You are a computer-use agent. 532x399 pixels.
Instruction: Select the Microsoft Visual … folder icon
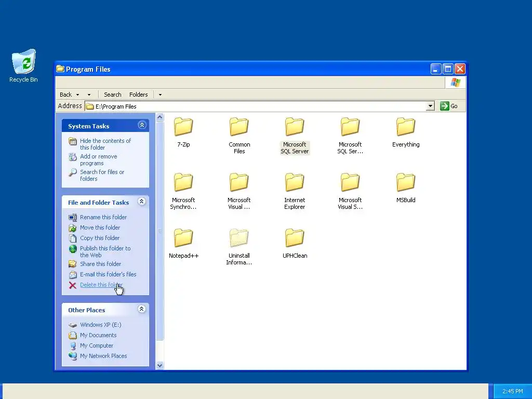coord(239,182)
